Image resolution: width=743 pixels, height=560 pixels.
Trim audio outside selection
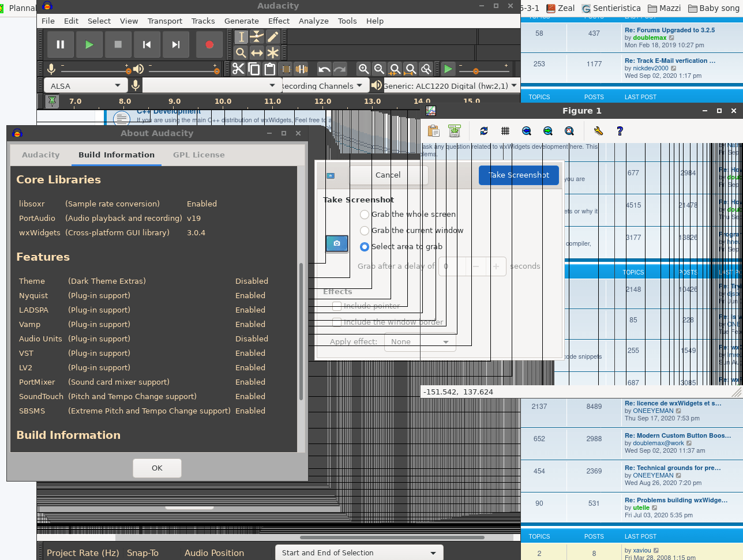click(286, 69)
